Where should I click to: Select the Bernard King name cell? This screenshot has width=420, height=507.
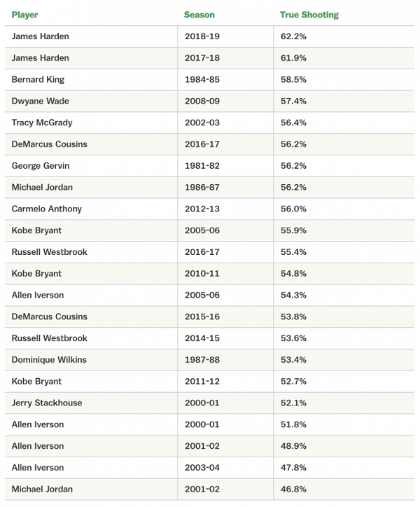tap(38, 80)
